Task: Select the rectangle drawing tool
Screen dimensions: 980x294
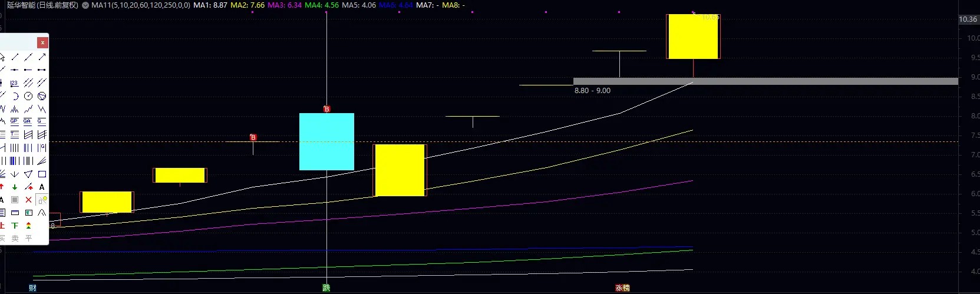Action: (42, 174)
